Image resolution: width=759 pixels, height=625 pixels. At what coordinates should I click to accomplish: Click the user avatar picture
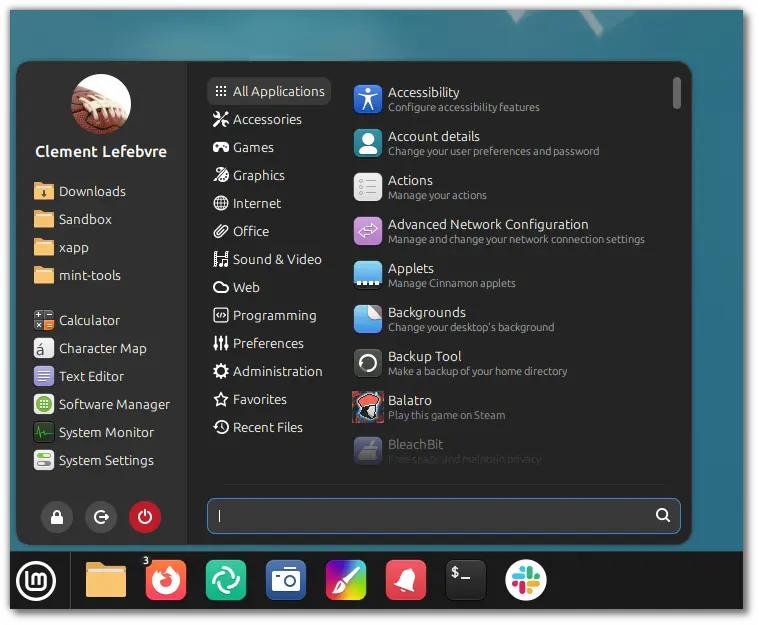(101, 105)
